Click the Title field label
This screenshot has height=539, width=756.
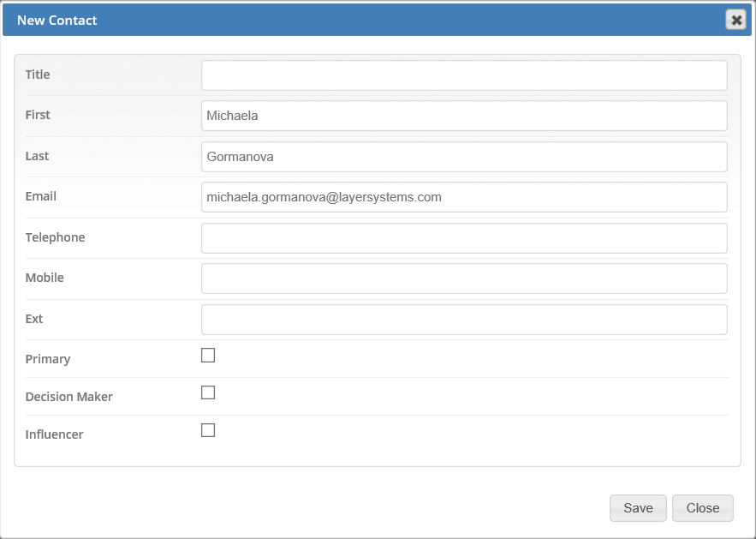pyautogui.click(x=38, y=75)
